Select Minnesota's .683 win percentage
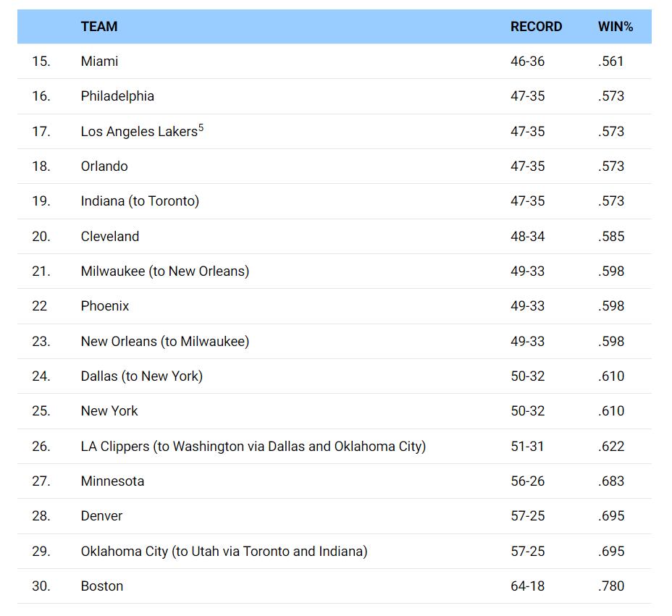 pos(610,481)
